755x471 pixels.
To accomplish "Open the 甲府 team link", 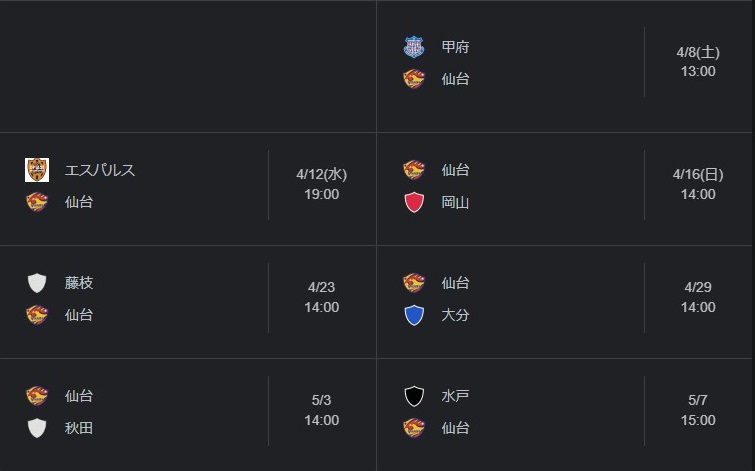I will click(x=456, y=47).
